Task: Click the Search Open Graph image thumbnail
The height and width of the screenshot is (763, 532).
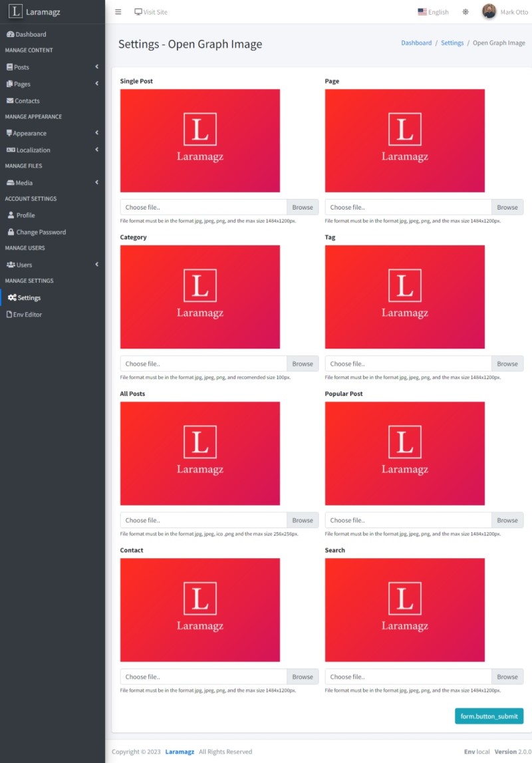Action: pos(404,610)
